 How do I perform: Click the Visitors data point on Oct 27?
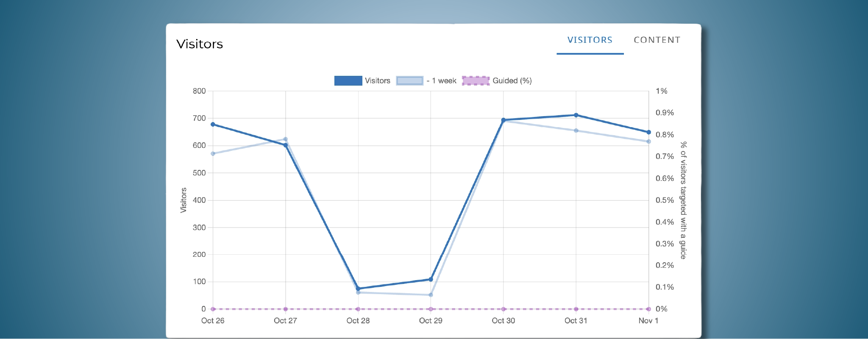pyautogui.click(x=286, y=145)
